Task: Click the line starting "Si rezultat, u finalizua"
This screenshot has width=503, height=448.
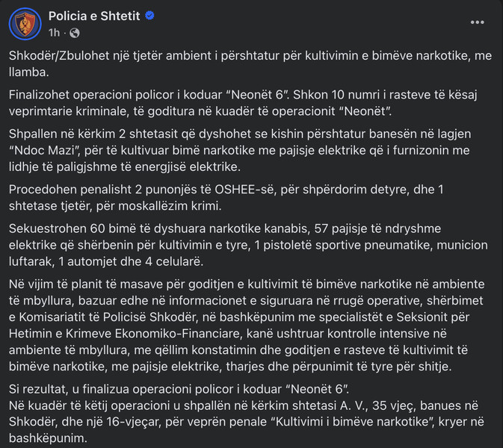Action: pos(179,389)
